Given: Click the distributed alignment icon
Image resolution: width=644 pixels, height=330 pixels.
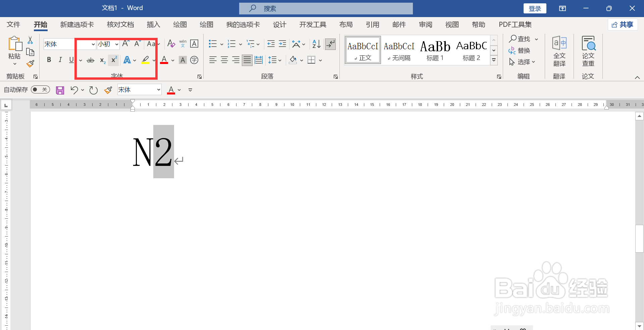Looking at the screenshot, I should pyautogui.click(x=259, y=60).
